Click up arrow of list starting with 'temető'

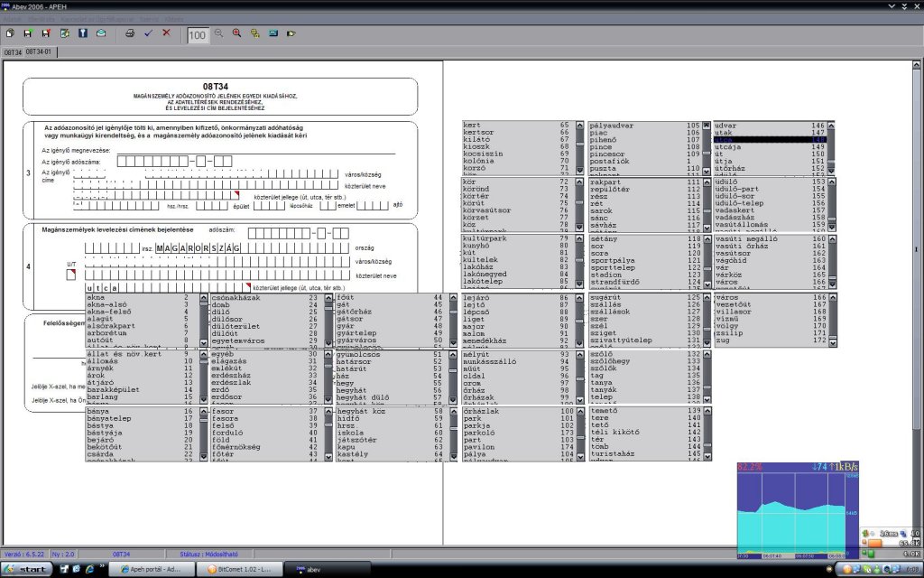(x=707, y=411)
